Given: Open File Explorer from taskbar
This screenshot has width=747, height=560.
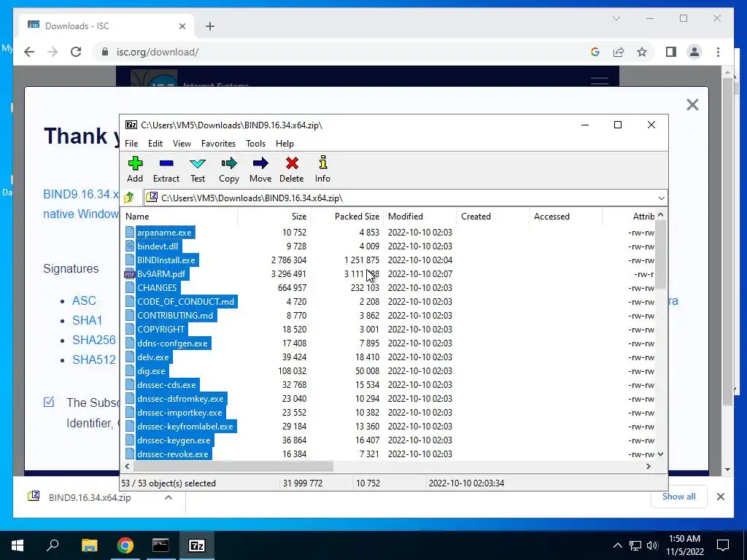Looking at the screenshot, I should 89,545.
